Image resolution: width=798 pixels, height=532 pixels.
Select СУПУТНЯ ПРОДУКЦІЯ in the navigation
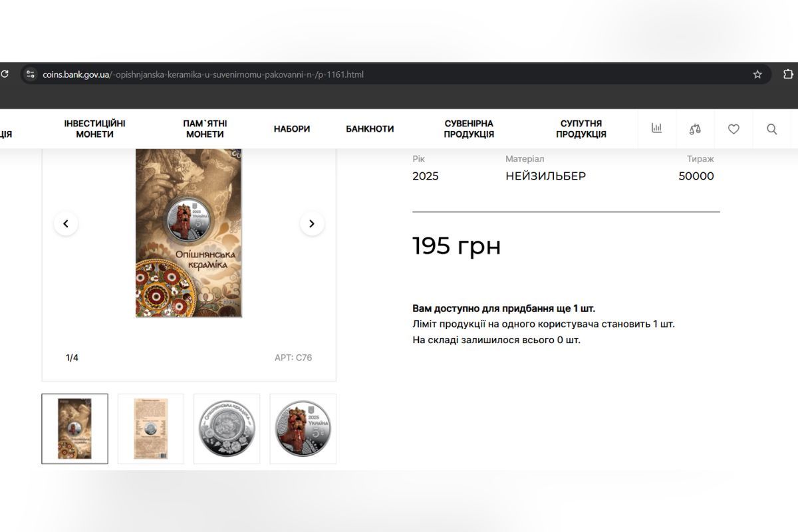pyautogui.click(x=581, y=129)
